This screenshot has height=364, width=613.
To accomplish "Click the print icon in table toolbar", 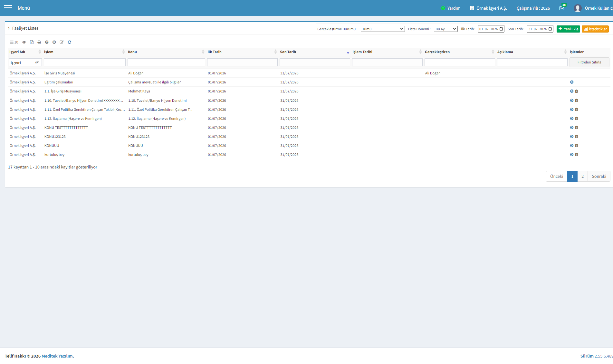I will (39, 42).
